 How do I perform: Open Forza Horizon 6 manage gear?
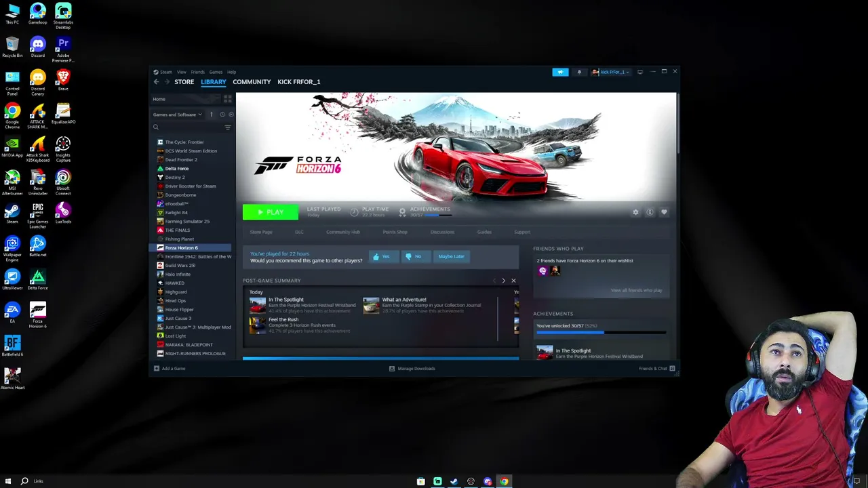tap(635, 212)
